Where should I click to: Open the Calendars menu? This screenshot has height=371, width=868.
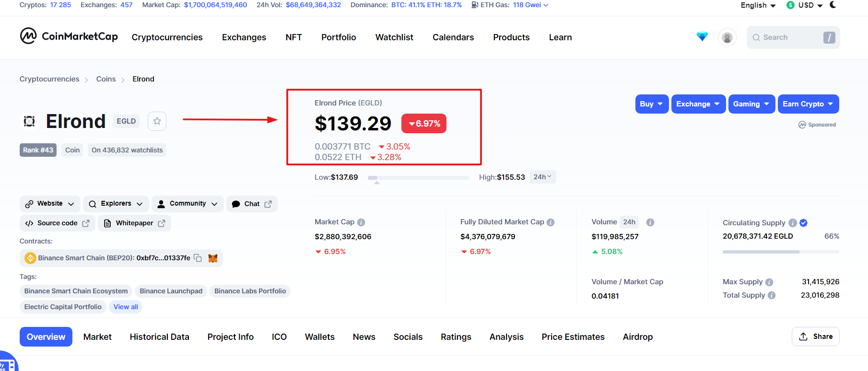453,37
